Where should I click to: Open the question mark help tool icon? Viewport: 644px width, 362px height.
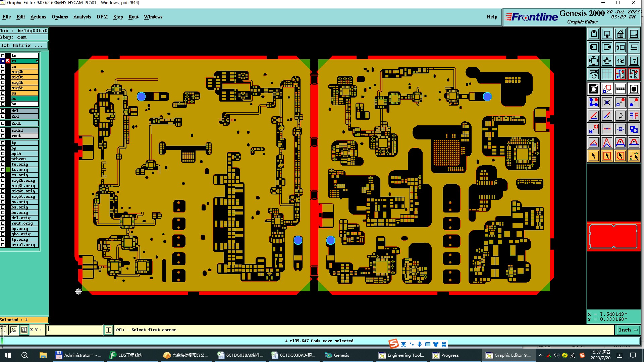[634, 61]
